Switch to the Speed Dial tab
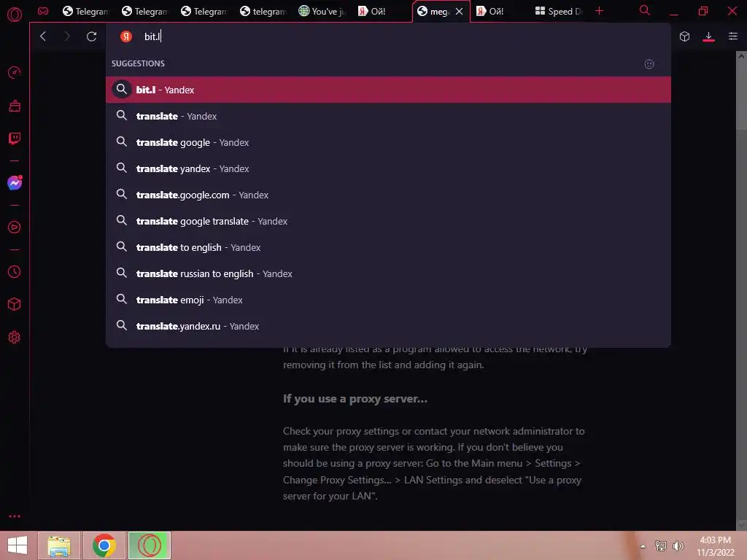Screen dimensions: 747x560 [x=559, y=12]
